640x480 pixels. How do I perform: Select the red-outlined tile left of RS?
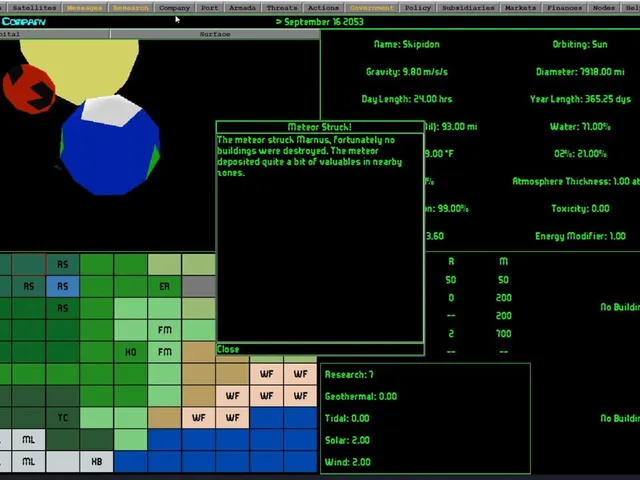coord(29,264)
